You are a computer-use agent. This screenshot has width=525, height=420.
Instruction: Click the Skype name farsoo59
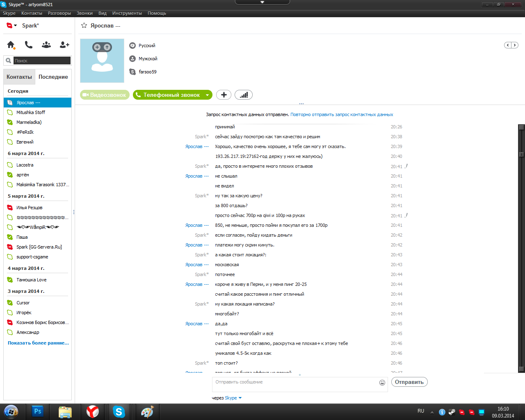148,72
